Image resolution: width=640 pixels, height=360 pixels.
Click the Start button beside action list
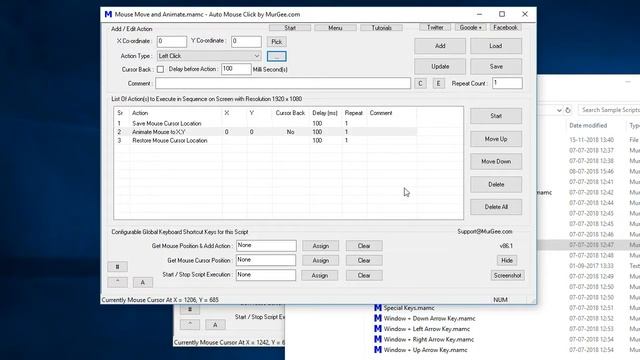pos(496,116)
